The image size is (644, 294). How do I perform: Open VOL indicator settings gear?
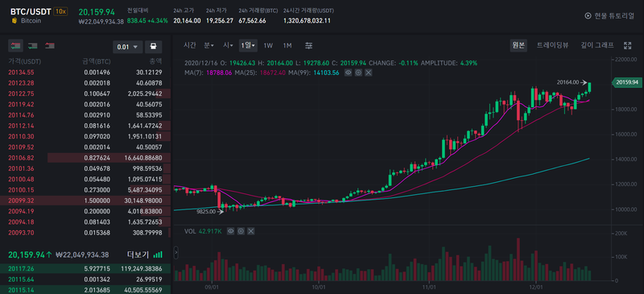pos(241,231)
